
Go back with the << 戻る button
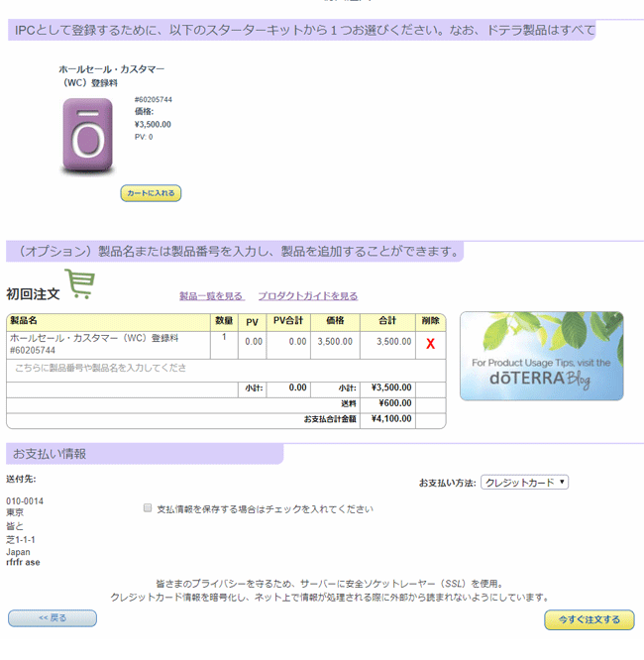53,618
